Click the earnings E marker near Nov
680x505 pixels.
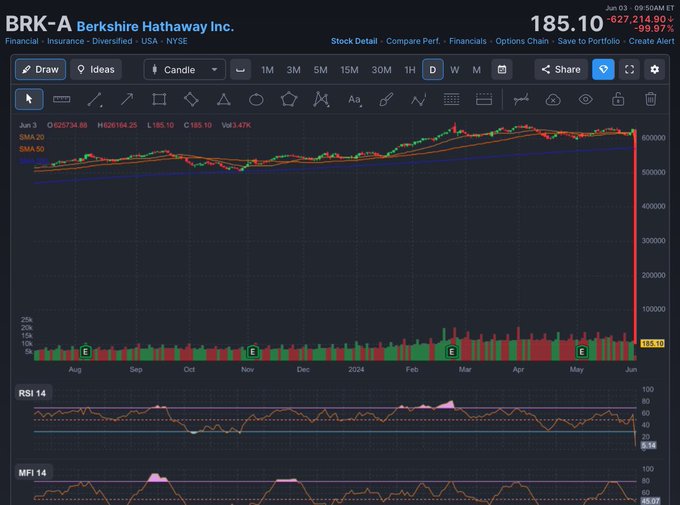point(252,351)
